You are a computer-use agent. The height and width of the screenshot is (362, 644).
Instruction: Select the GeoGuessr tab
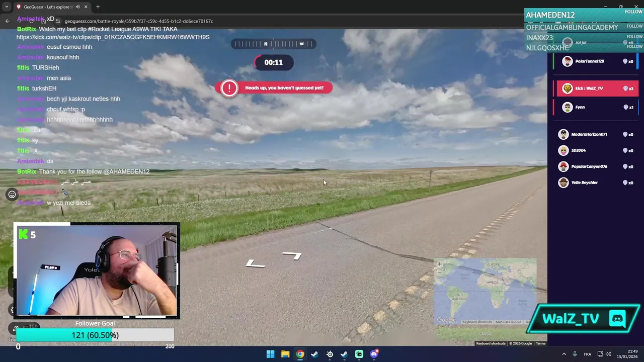point(52,7)
